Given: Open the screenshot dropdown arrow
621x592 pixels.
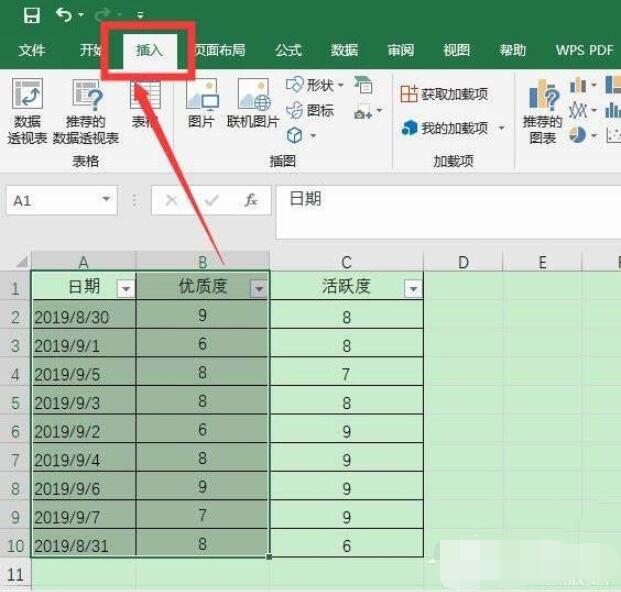Looking at the screenshot, I should coord(379,110).
